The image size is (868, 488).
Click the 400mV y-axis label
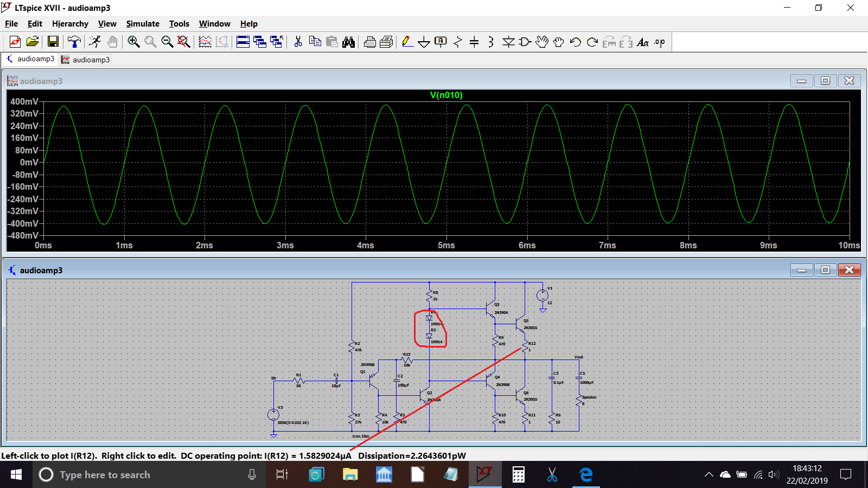(24, 101)
